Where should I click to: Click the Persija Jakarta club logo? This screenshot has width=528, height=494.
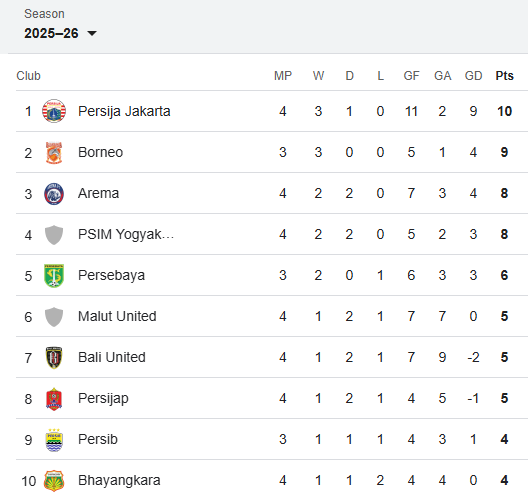click(54, 111)
